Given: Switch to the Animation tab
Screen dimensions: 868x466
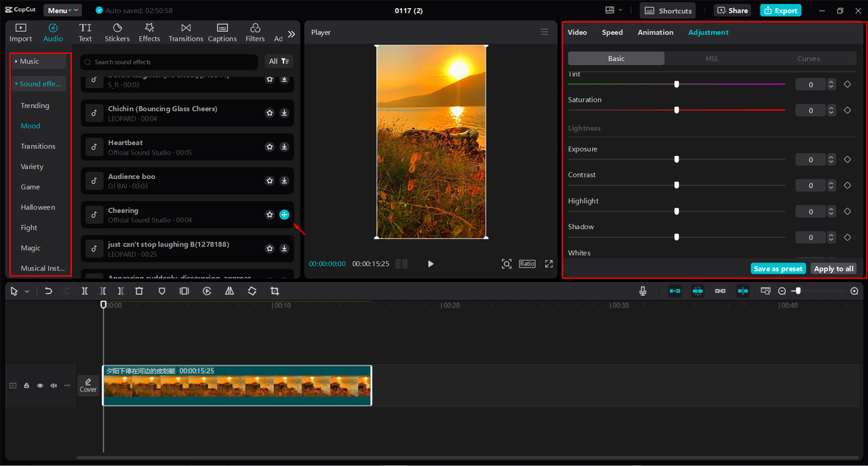Looking at the screenshot, I should pyautogui.click(x=655, y=32).
